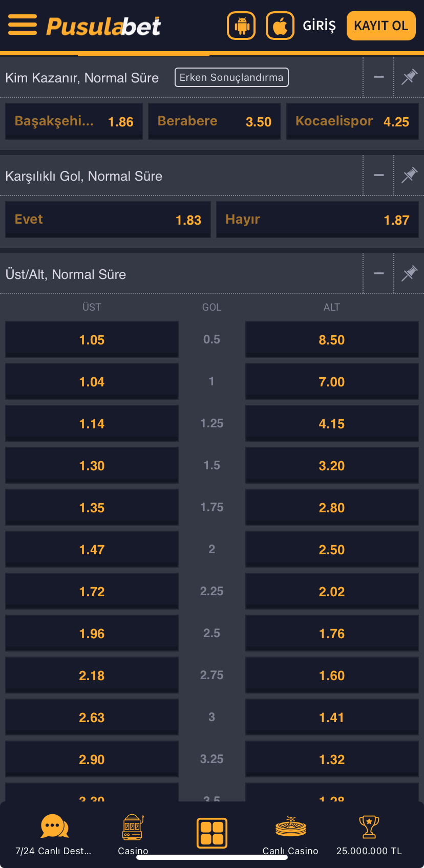The image size is (424, 868).
Task: Pin the Üst/Alt market
Action: coord(409,274)
